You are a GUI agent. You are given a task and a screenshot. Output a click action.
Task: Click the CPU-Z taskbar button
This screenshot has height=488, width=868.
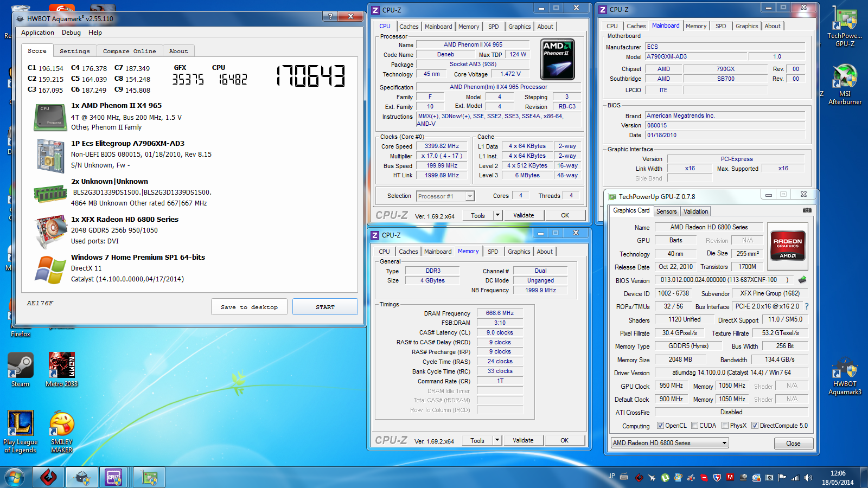point(113,478)
